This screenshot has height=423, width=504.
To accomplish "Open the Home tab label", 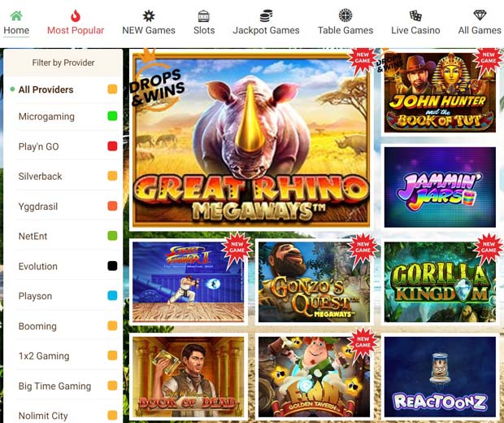I will point(16,30).
